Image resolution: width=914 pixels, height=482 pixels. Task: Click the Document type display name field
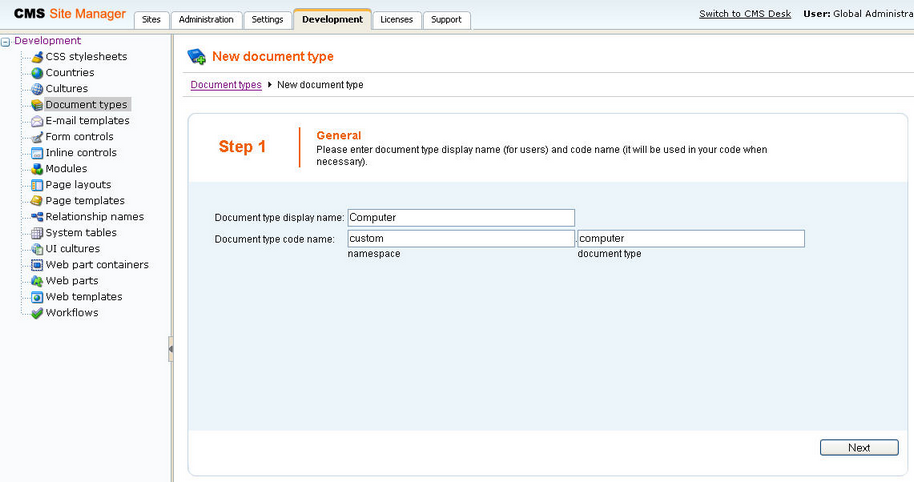[461, 218]
